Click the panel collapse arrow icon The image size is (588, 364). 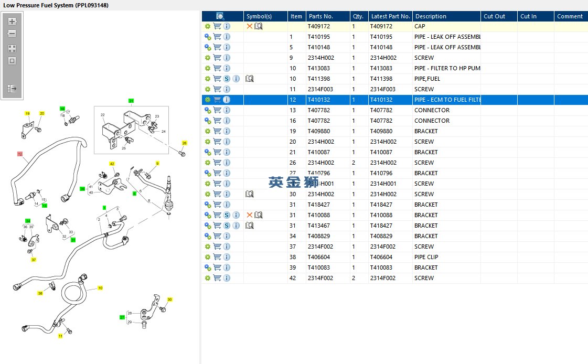pyautogui.click(x=12, y=89)
